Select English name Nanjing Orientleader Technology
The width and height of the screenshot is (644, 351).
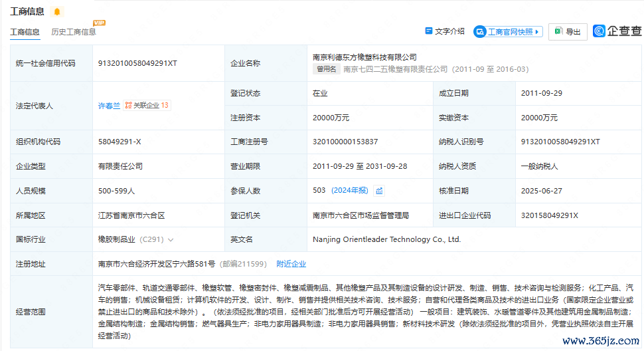click(386, 239)
